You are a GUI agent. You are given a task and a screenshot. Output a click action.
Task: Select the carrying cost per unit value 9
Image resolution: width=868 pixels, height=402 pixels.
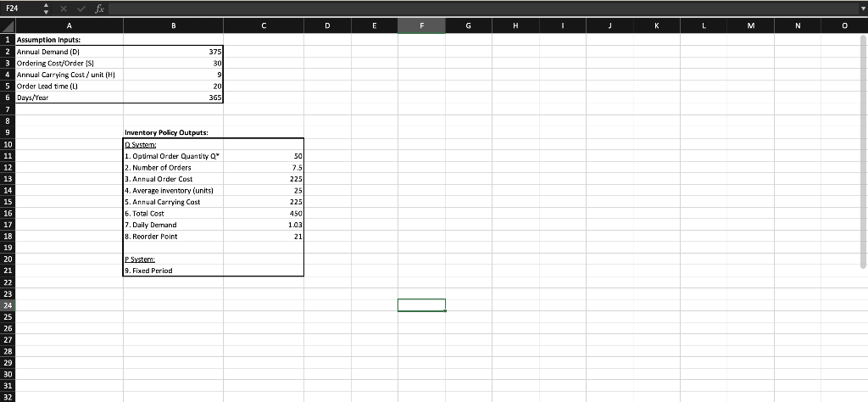coord(173,75)
